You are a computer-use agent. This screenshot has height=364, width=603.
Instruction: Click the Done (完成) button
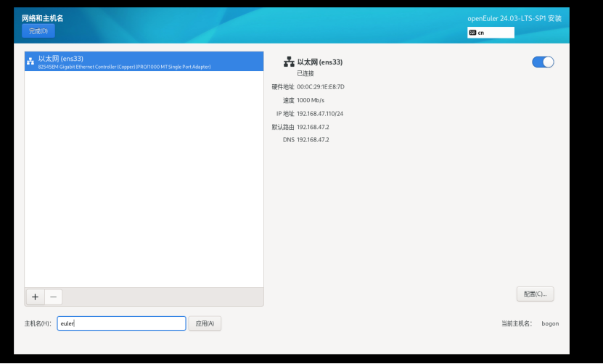(x=38, y=30)
